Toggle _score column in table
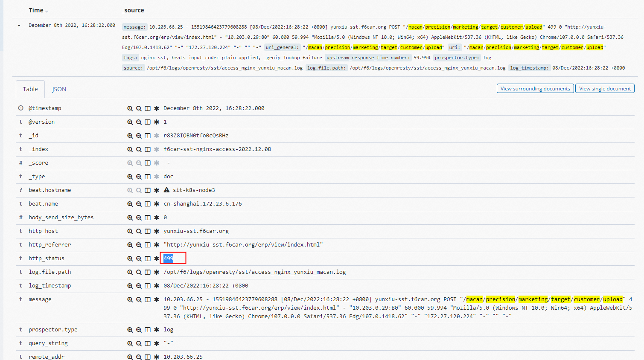 point(148,163)
